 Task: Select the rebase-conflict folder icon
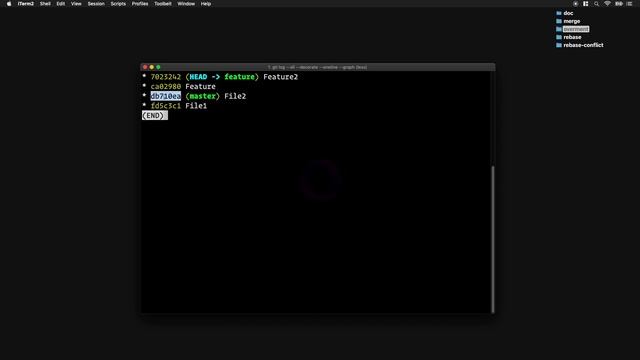click(559, 45)
